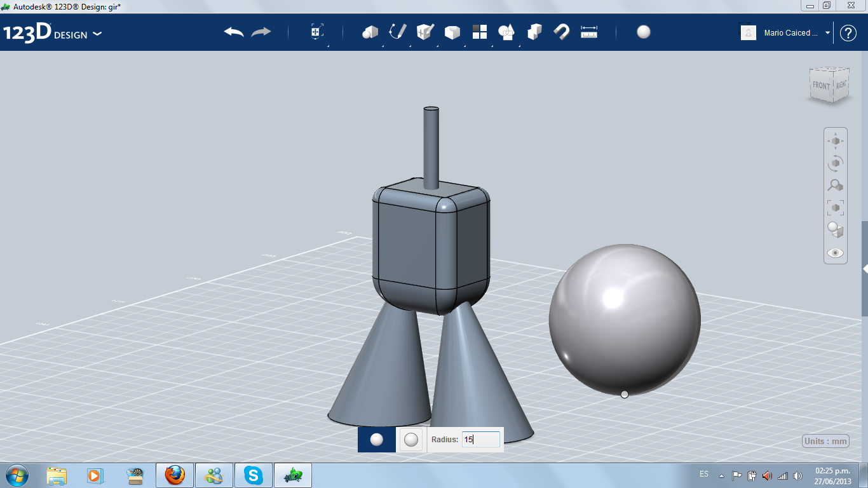This screenshot has height=488, width=868.
Task: Toggle the Snap magnet tool
Action: tap(562, 32)
